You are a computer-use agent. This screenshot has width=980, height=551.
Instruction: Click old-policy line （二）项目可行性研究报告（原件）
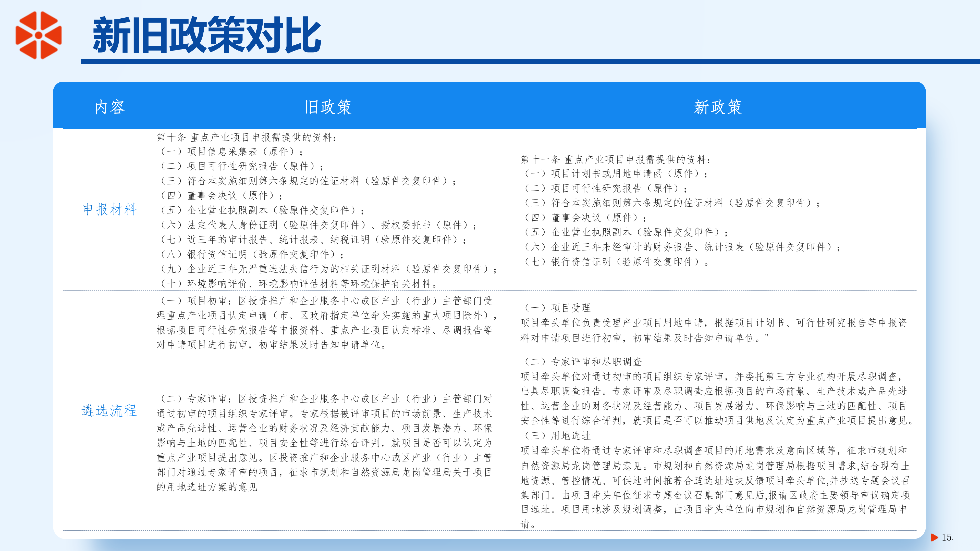click(240, 166)
